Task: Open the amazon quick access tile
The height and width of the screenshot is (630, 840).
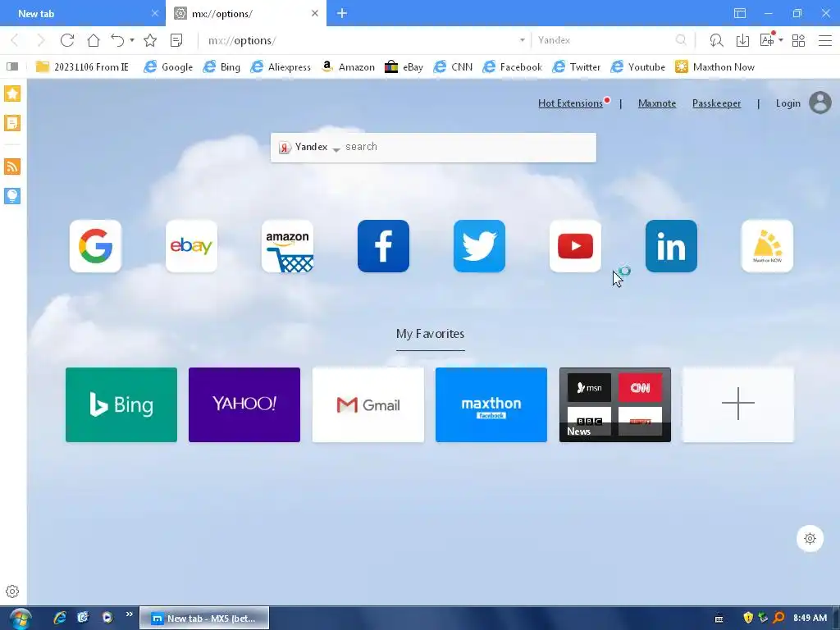Action: point(287,246)
